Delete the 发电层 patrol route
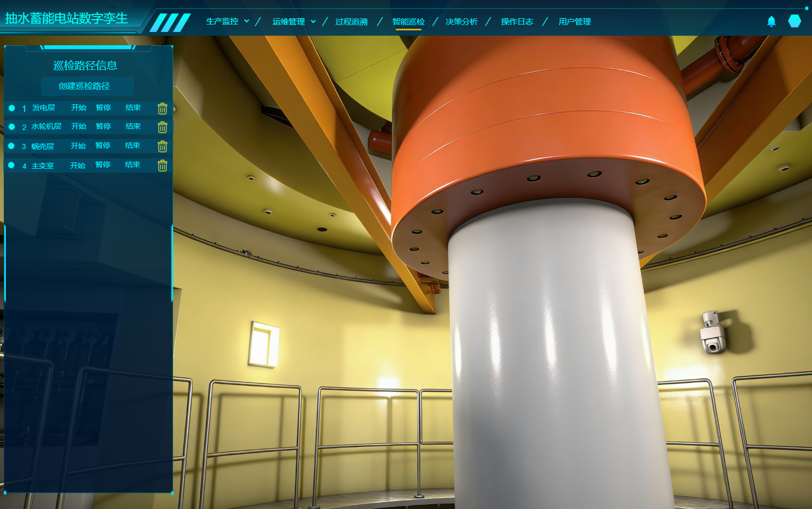Viewport: 812px width, 509px height. point(163,109)
